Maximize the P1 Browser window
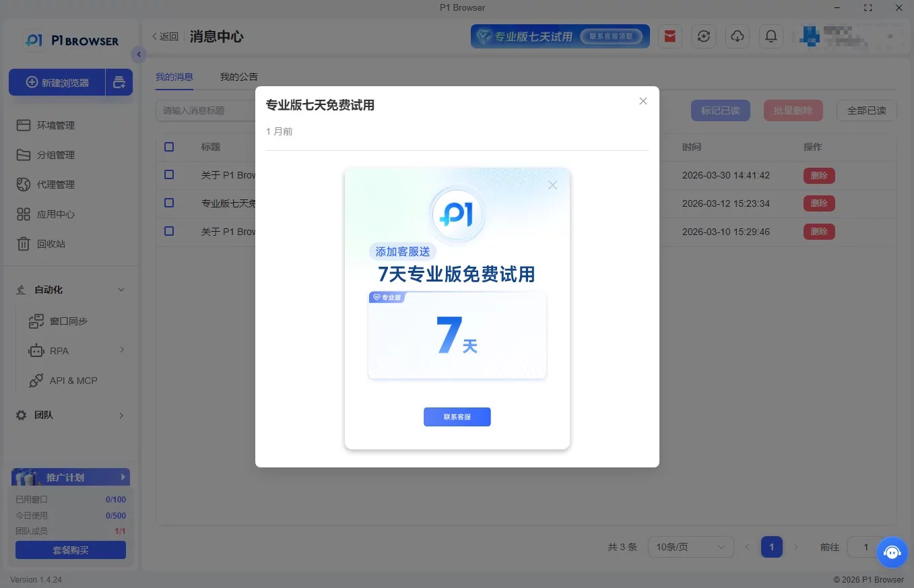 point(868,7)
